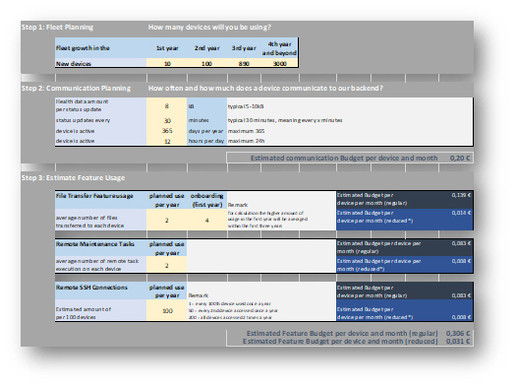Click the 'typical 5-10kB' remark
The image size is (516, 389).
246,106
